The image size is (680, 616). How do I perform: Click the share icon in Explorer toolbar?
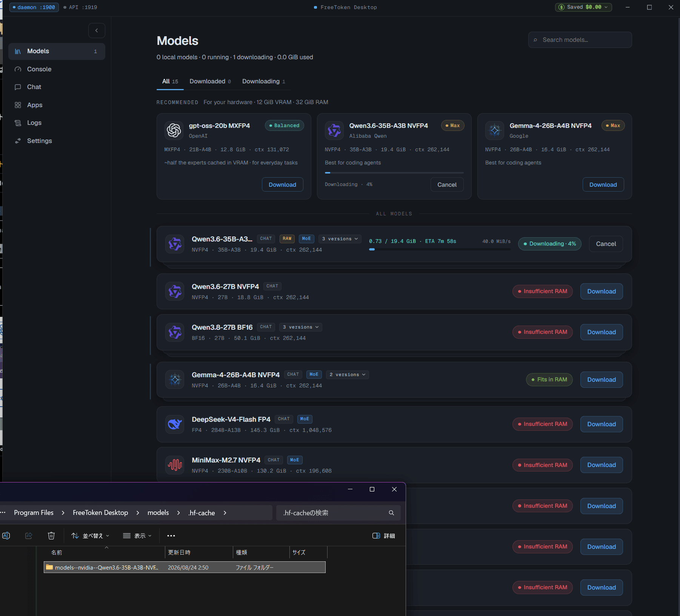tap(29, 536)
